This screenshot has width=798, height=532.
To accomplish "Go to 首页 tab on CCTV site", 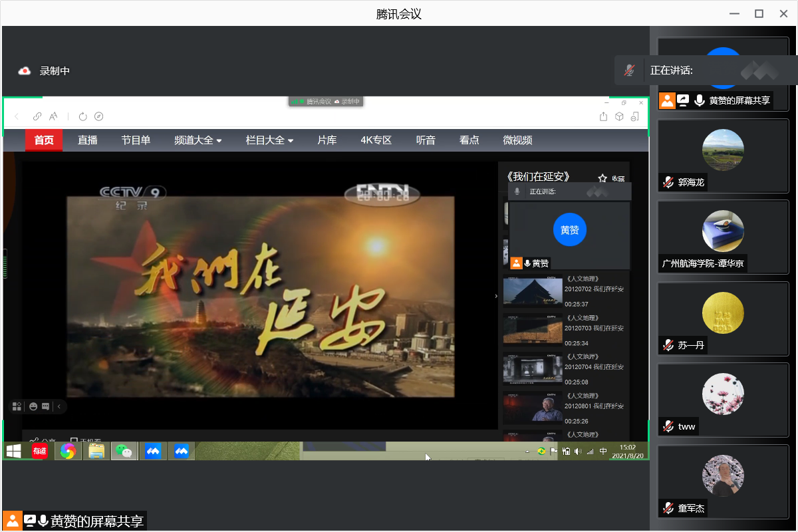I will 44,140.
